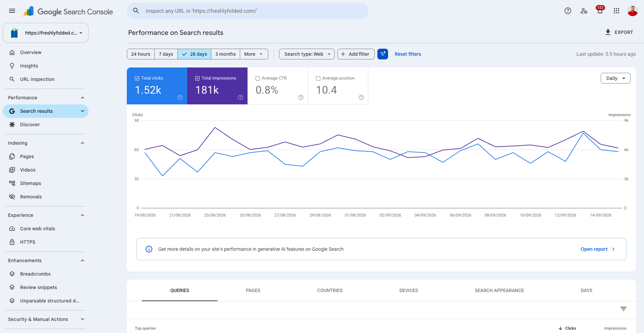Click the Add filter button
The image size is (644, 333).
click(x=356, y=54)
